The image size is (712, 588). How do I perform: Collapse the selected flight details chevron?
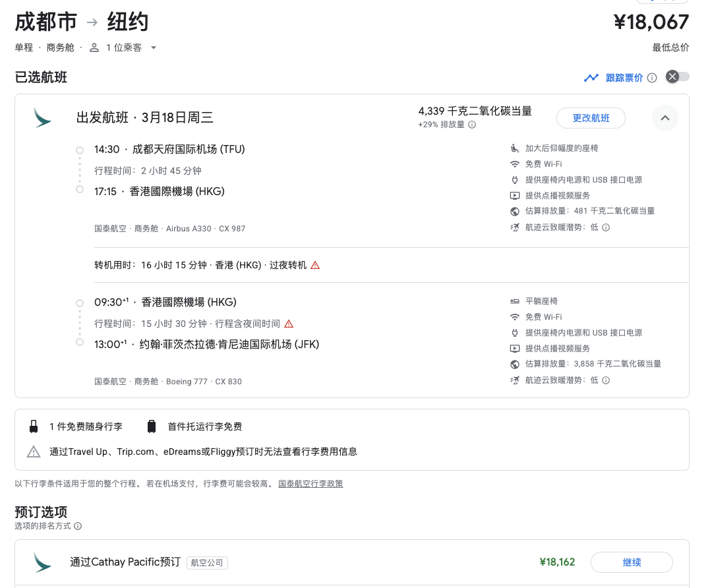click(x=665, y=118)
